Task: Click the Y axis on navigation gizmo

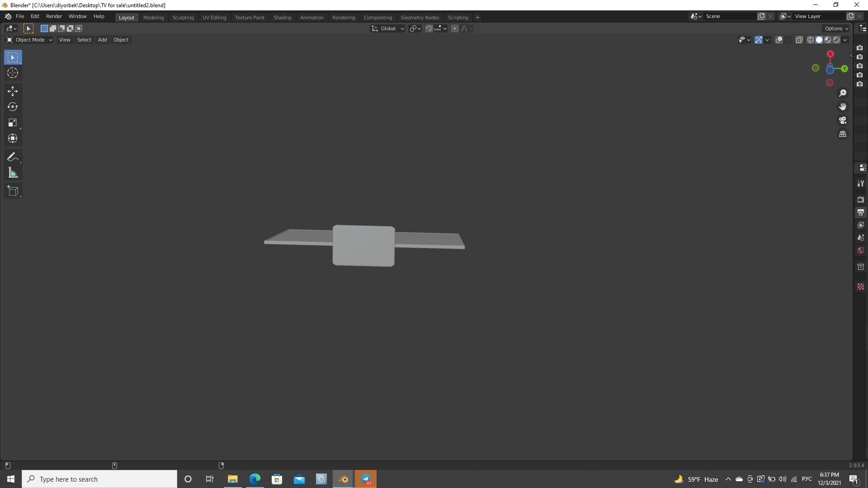Action: click(x=844, y=69)
